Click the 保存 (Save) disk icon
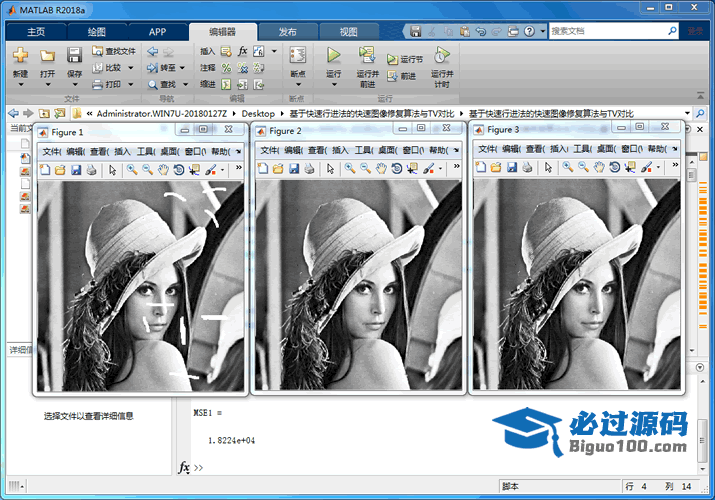Viewport: 715px width, 500px height. (x=74, y=55)
